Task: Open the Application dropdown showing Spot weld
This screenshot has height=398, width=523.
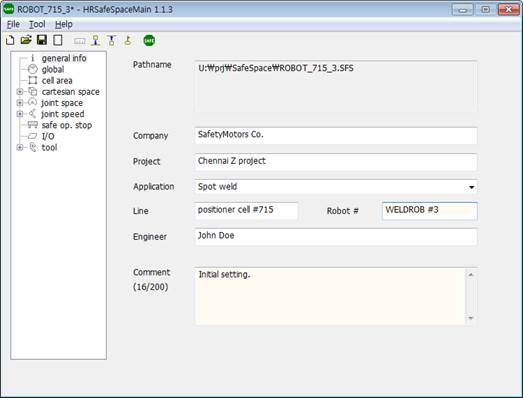Action: click(471, 187)
